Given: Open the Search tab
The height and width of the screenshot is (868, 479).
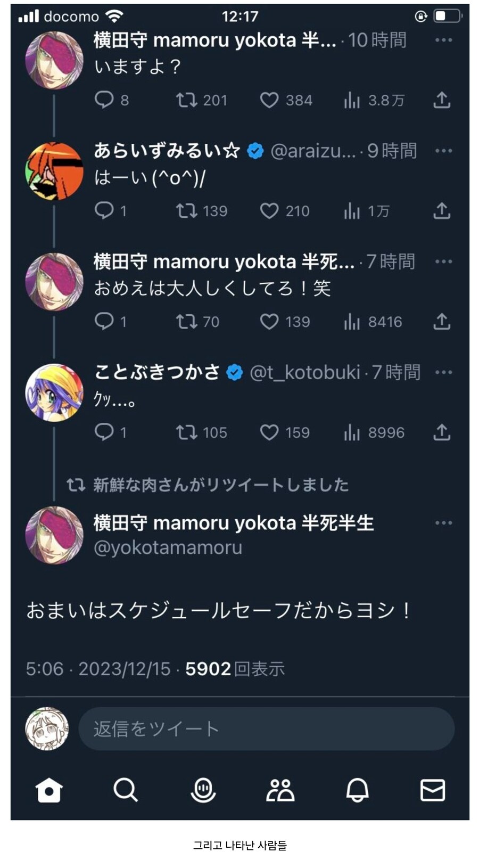Looking at the screenshot, I should 126,790.
